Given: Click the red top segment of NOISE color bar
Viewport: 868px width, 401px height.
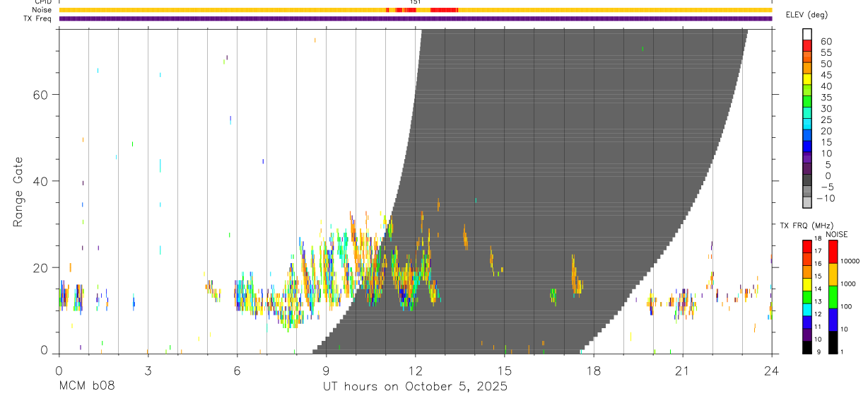Looking at the screenshot, I should [833, 252].
